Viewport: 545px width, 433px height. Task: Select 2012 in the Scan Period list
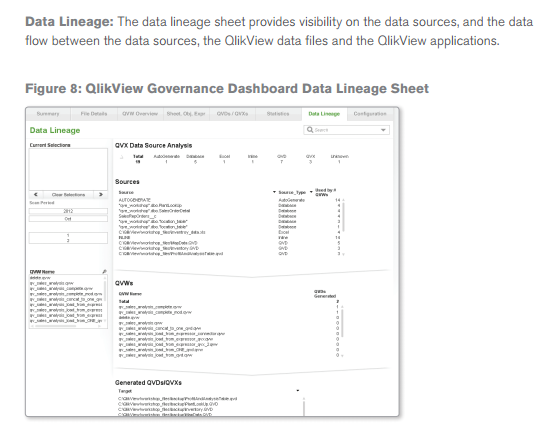68,211
